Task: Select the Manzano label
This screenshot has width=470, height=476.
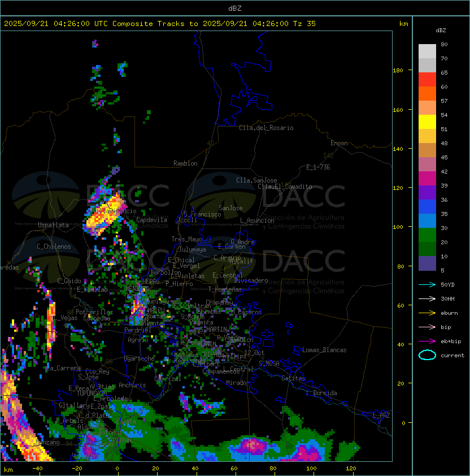Action: pos(47,442)
